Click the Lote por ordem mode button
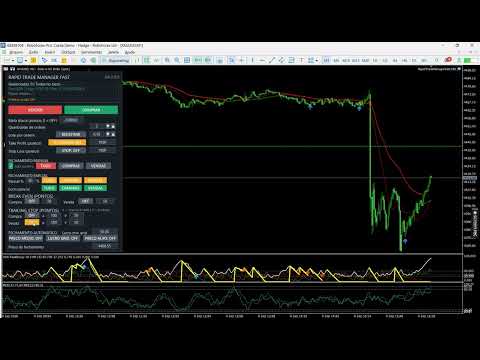480x360 pixels. pos(71,134)
